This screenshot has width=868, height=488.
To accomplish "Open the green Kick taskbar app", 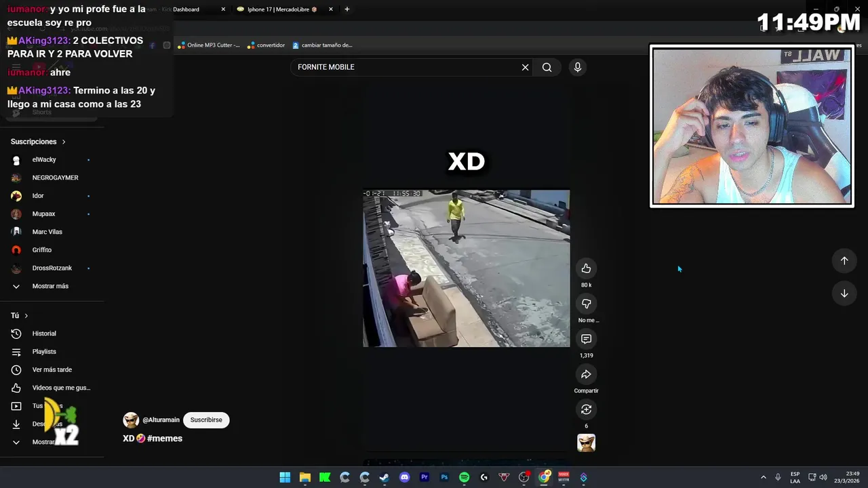I will 325,477.
